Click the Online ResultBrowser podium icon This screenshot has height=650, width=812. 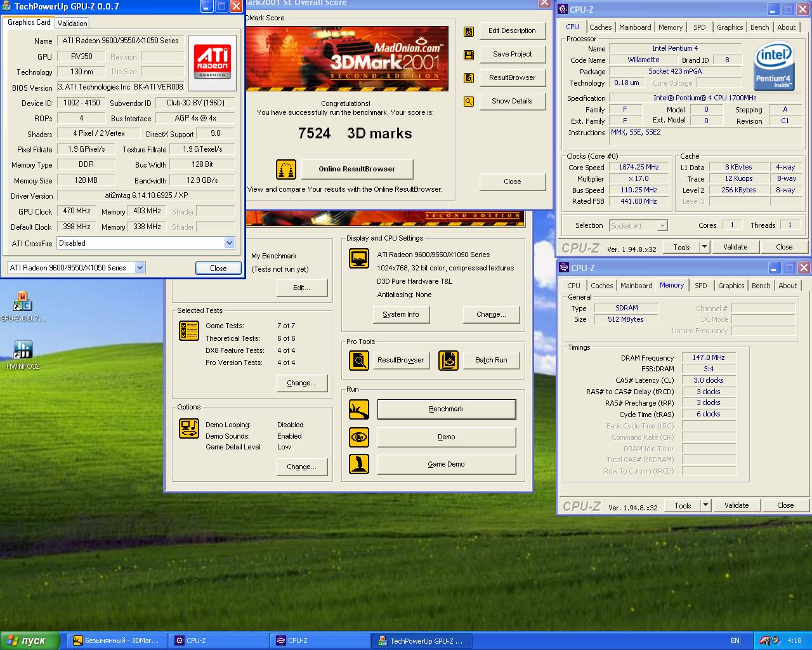click(286, 169)
